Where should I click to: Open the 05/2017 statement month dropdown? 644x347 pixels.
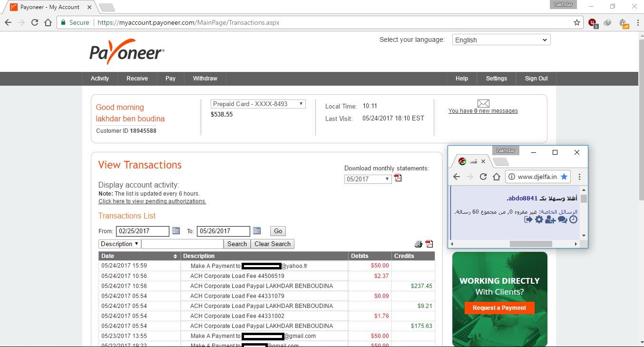click(368, 179)
